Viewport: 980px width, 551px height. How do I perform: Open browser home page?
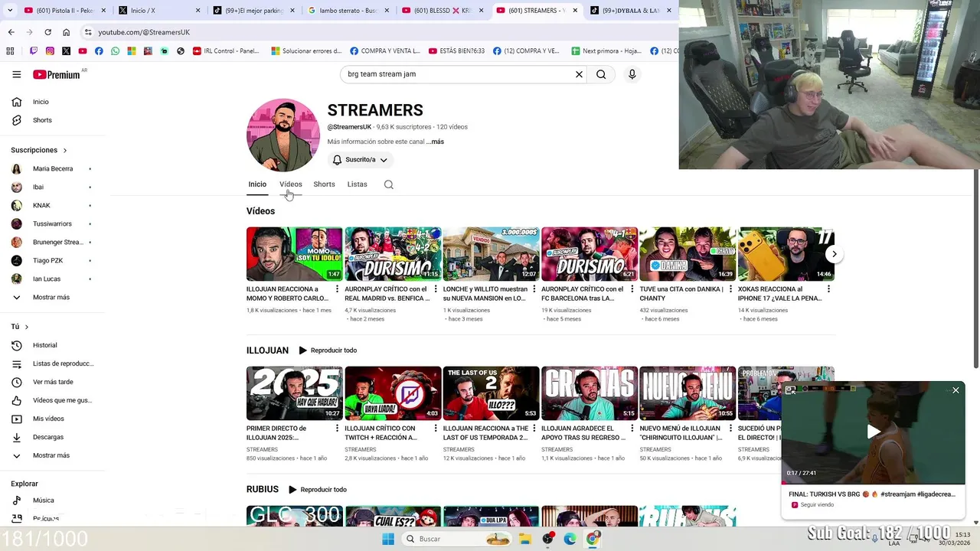67,32
